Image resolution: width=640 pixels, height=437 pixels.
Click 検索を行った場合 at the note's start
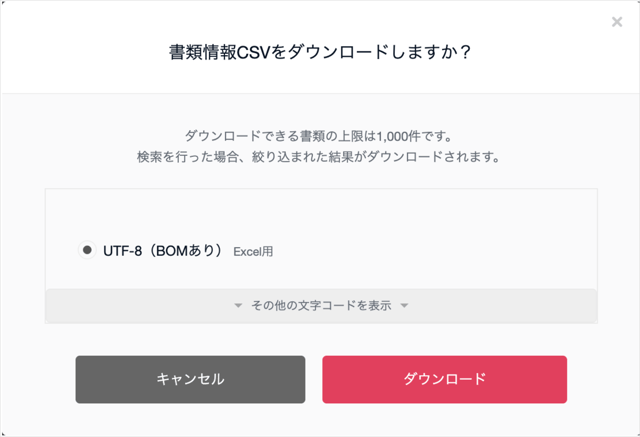click(x=183, y=157)
